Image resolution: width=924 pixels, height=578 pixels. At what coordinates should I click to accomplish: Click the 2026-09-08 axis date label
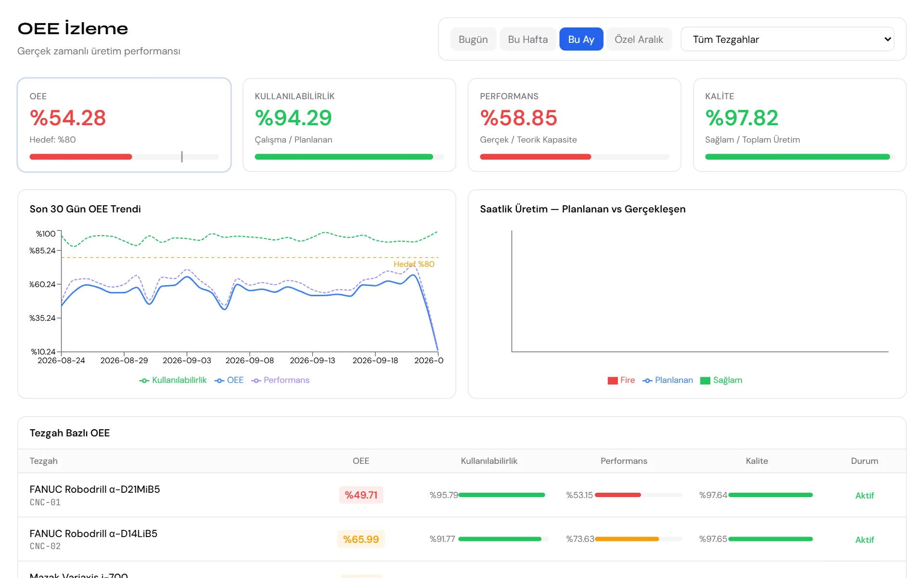point(250,360)
